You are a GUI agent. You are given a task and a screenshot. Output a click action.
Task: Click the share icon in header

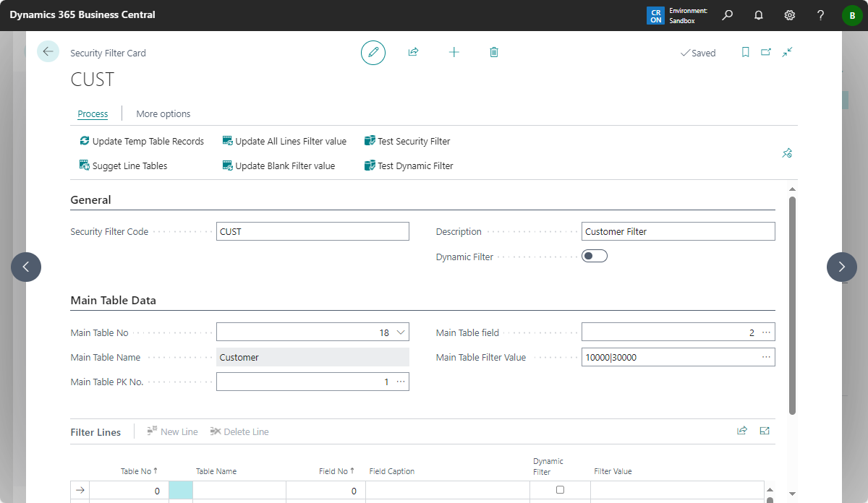(x=413, y=52)
